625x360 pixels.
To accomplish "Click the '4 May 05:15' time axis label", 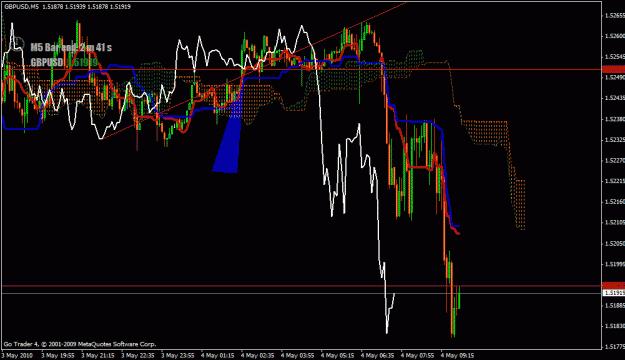I will (337, 355).
